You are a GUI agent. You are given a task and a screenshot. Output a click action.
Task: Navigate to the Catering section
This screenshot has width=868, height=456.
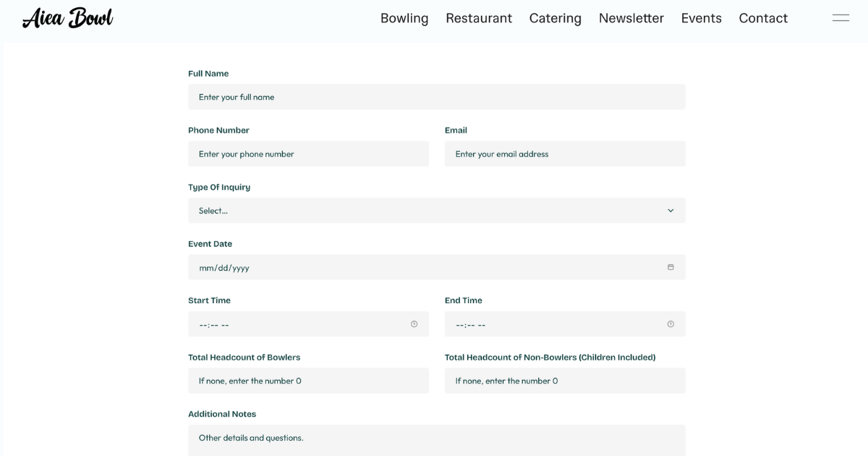tap(555, 18)
